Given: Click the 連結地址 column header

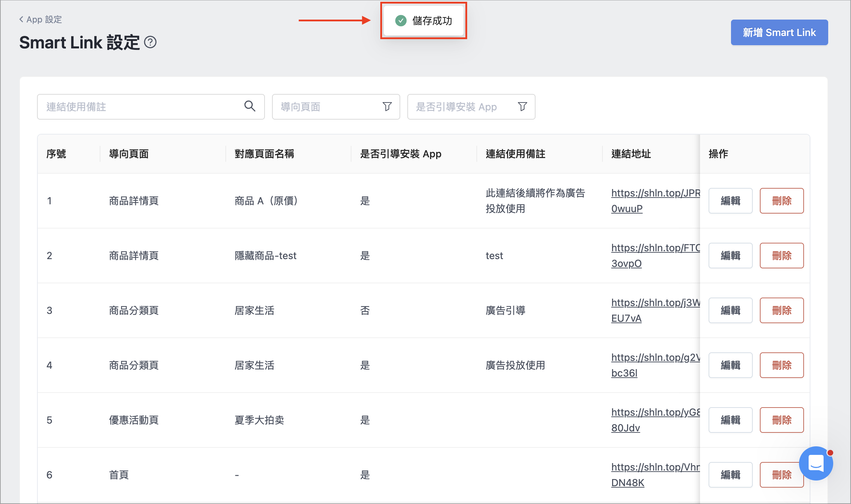Looking at the screenshot, I should click(631, 154).
